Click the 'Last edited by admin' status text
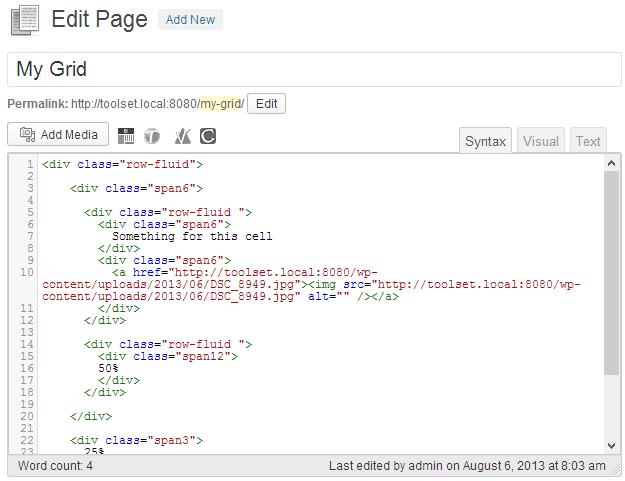 467,465
